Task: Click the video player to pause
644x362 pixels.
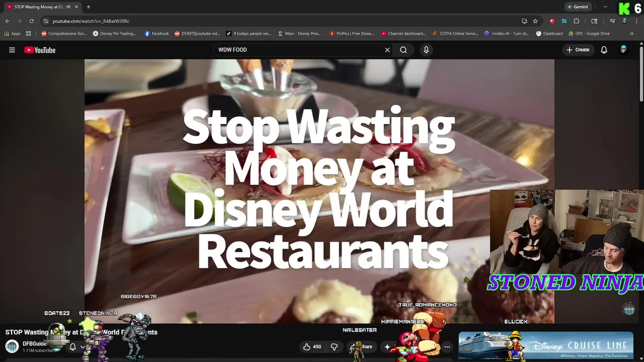Action: point(319,191)
